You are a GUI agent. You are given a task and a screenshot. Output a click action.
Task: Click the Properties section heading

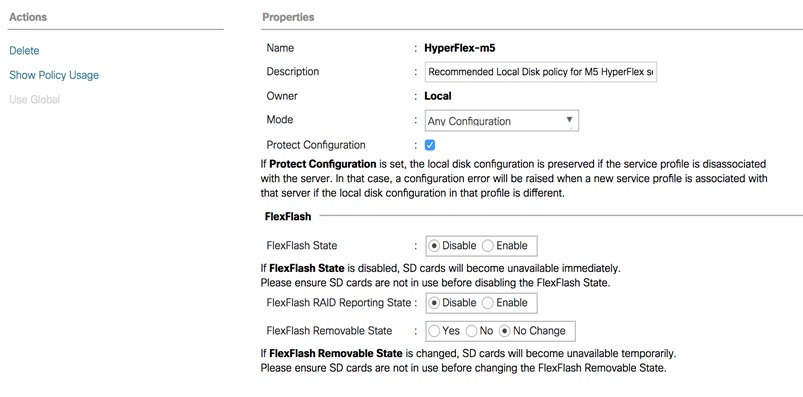click(x=288, y=17)
